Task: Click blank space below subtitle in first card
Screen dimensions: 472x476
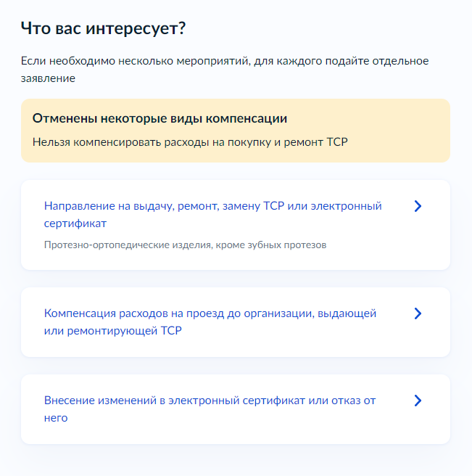Action: [236, 260]
